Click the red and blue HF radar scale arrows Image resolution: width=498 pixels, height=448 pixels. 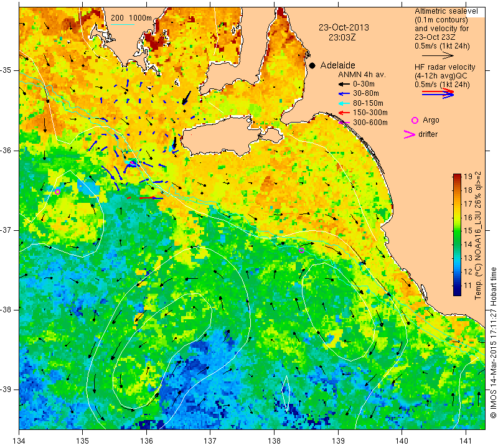(x=438, y=93)
